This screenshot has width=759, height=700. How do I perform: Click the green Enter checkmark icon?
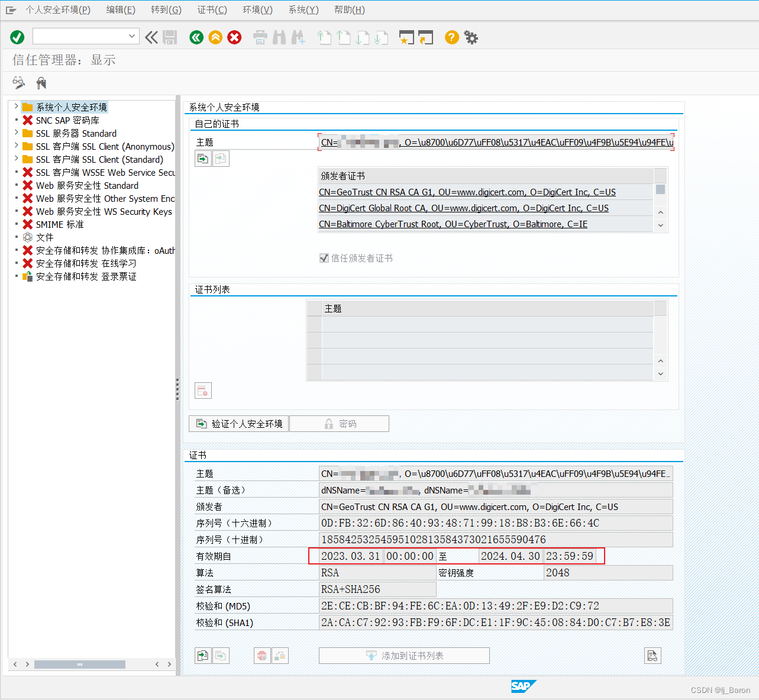pos(17,37)
